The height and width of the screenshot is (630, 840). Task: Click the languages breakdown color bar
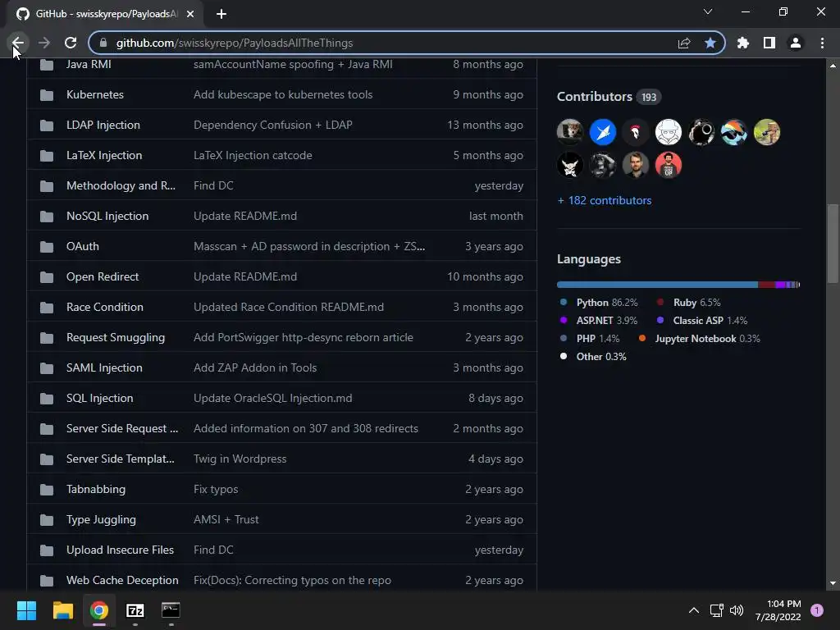coord(678,285)
